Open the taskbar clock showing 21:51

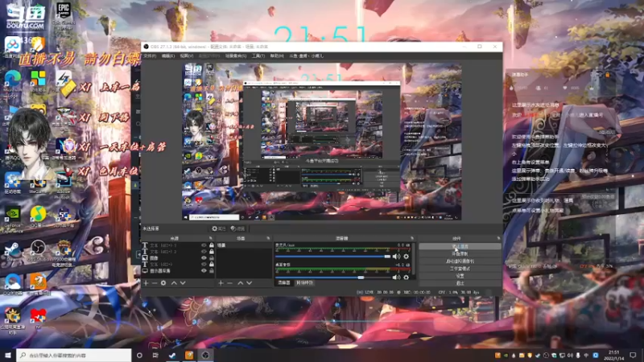coord(613,356)
